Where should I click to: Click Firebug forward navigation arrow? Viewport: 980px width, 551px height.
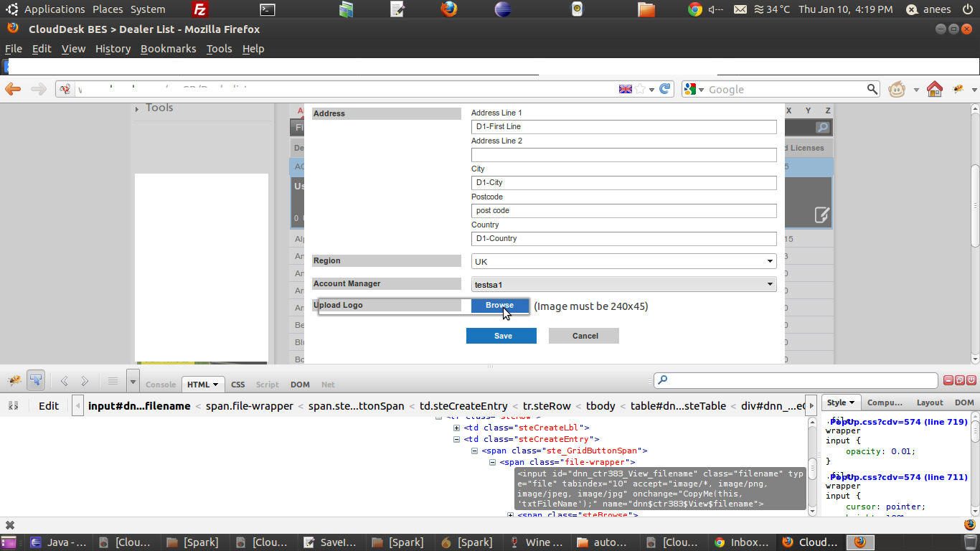(85, 381)
